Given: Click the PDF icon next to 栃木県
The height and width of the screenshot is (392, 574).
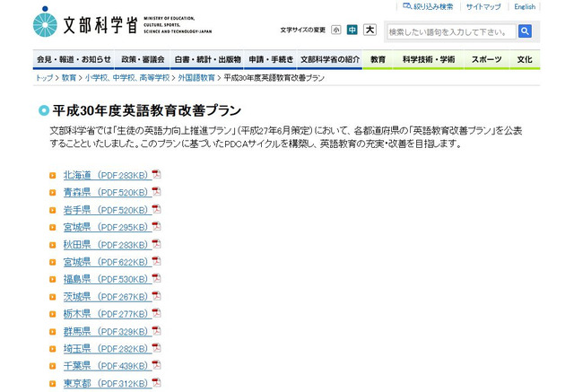Looking at the screenshot, I should [x=157, y=313].
